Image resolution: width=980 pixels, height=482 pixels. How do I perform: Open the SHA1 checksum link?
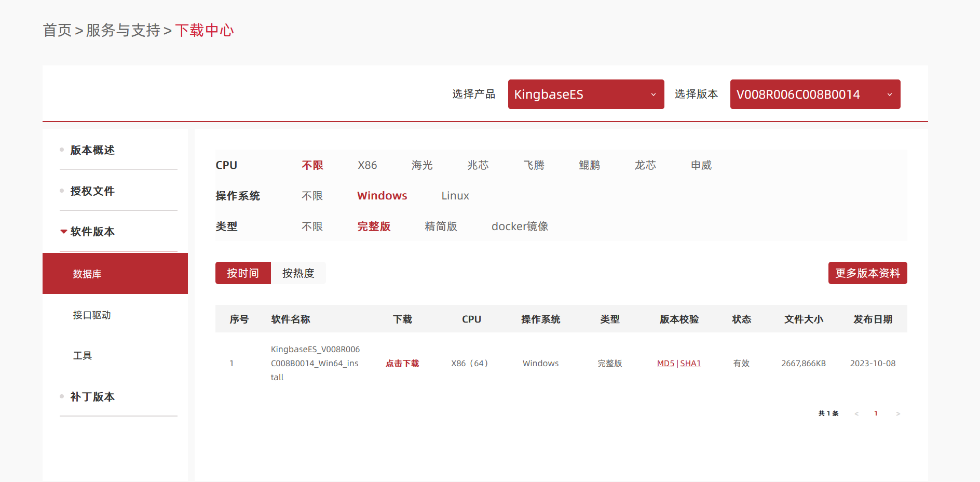tap(690, 364)
